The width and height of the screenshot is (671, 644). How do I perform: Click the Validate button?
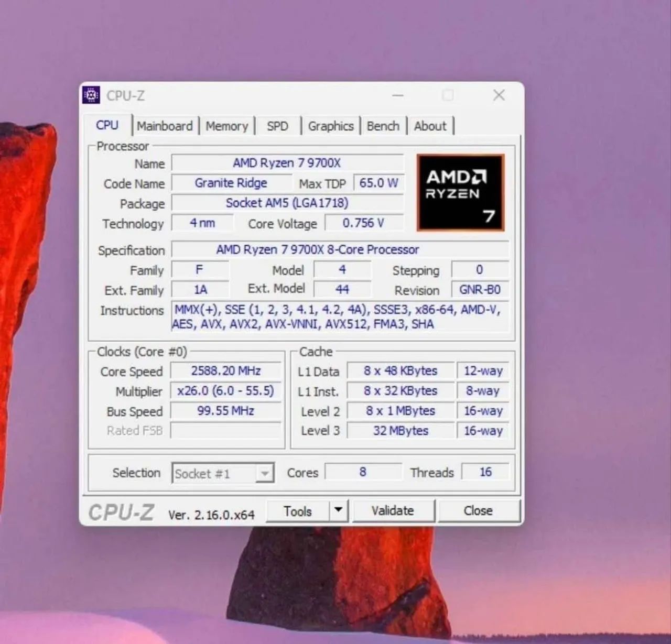pyautogui.click(x=393, y=511)
